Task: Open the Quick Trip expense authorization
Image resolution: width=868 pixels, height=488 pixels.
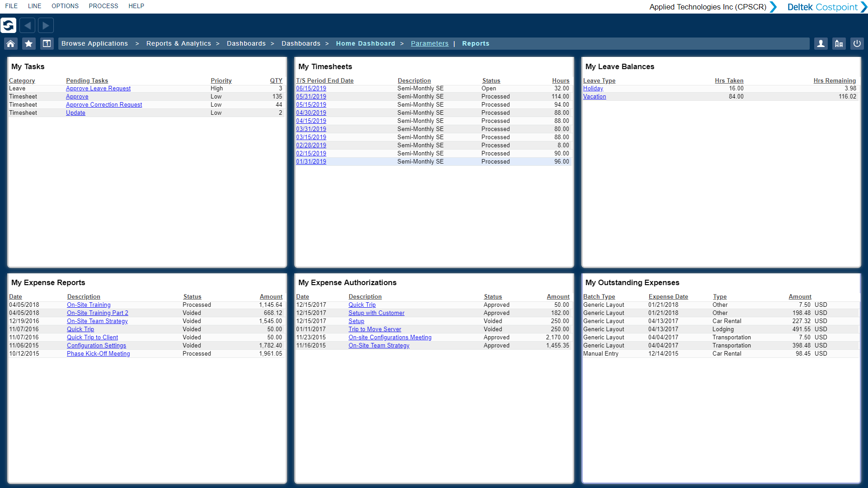Action: click(x=362, y=305)
